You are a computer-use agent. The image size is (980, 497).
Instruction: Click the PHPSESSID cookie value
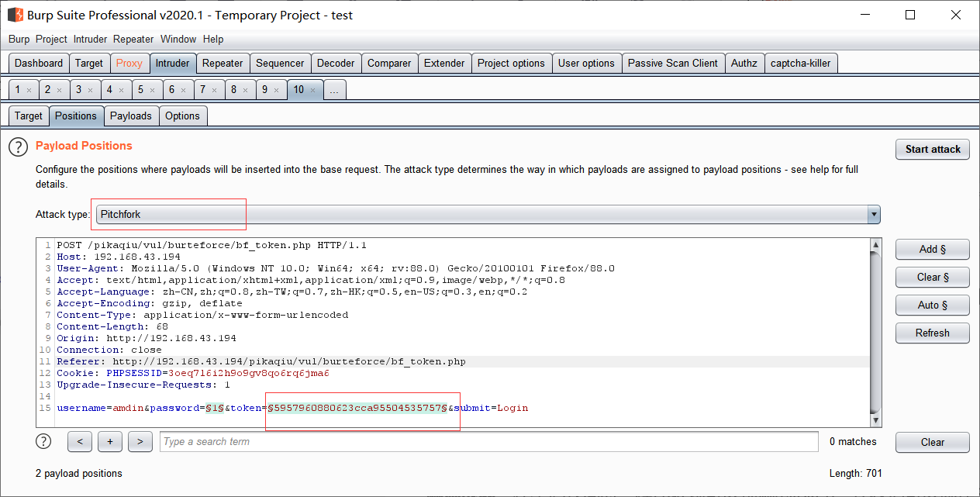[x=249, y=373]
